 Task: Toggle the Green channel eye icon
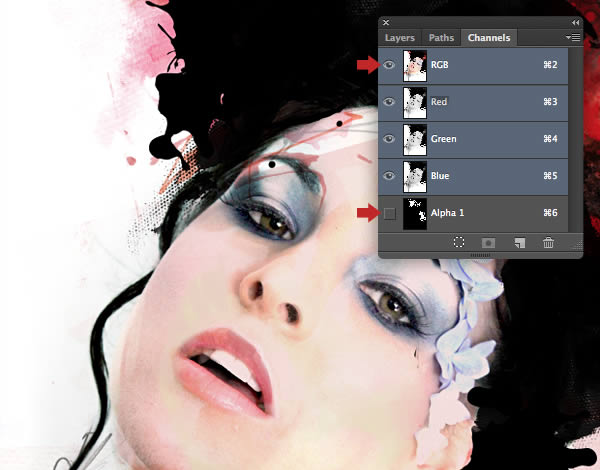coord(389,139)
